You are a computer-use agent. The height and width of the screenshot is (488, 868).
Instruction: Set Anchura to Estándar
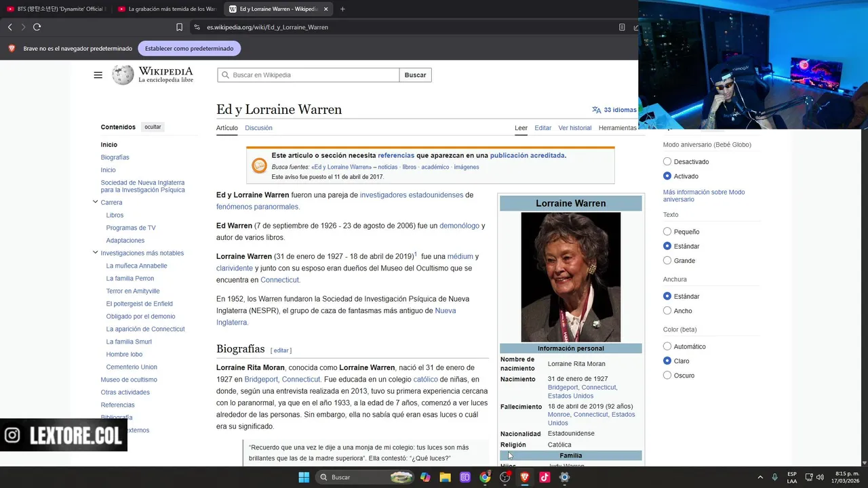(x=667, y=296)
